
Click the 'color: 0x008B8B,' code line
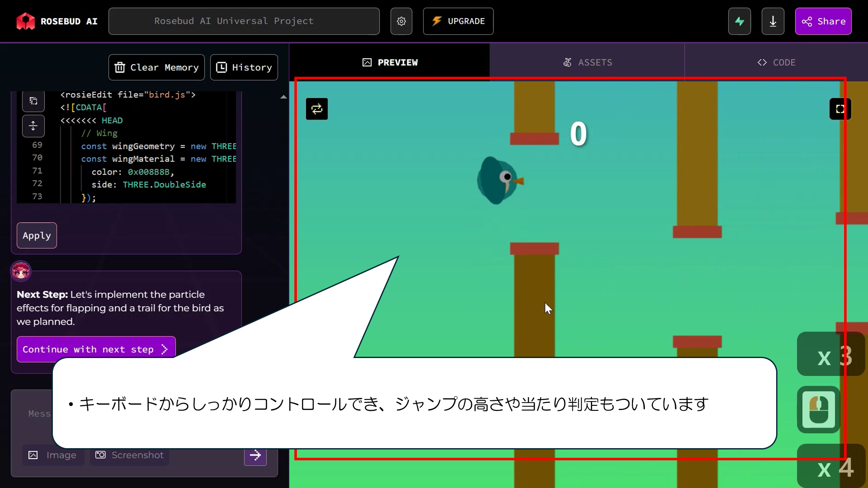(133, 172)
